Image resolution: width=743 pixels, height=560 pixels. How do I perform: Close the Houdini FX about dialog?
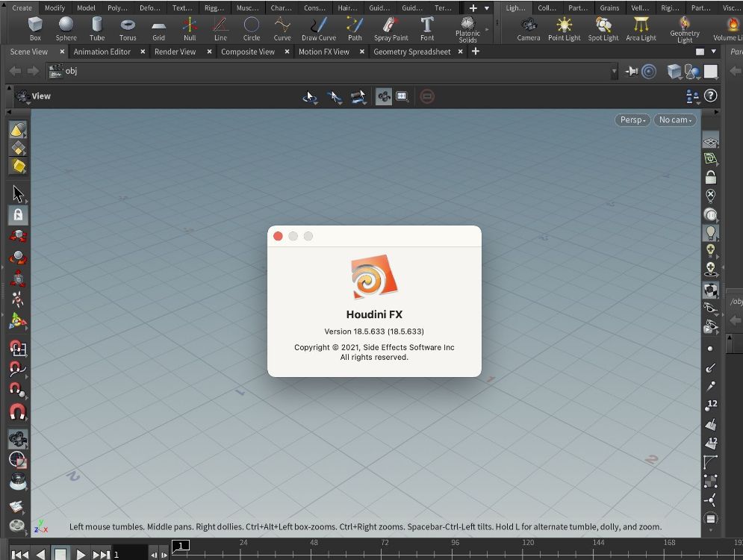pos(278,236)
